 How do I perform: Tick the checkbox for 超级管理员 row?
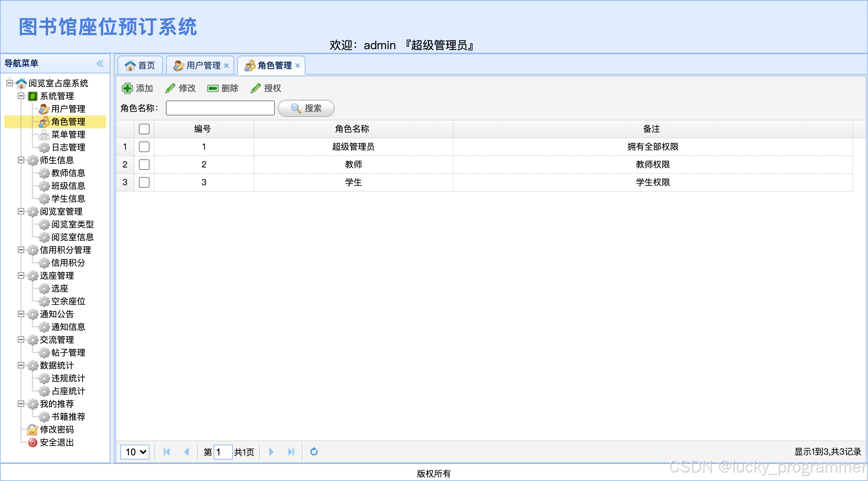pyautogui.click(x=144, y=147)
